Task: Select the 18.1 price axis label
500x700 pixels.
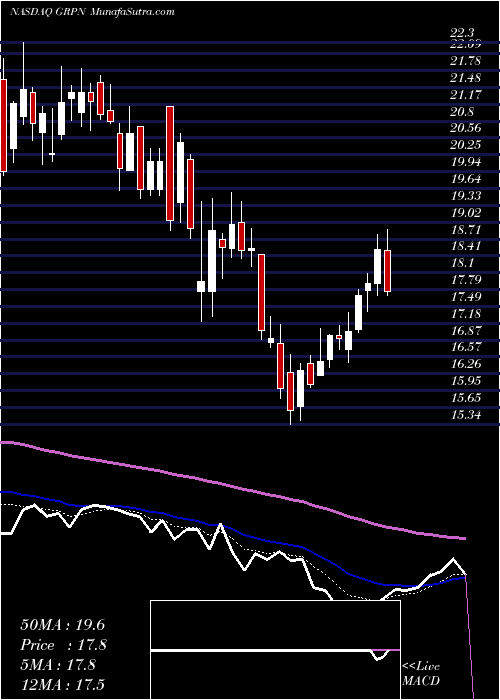Action: (464, 263)
